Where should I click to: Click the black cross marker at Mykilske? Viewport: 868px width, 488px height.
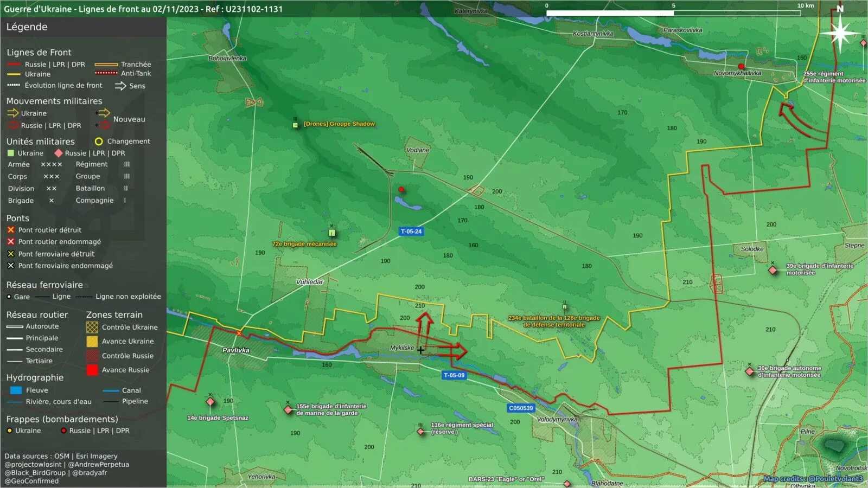click(420, 350)
